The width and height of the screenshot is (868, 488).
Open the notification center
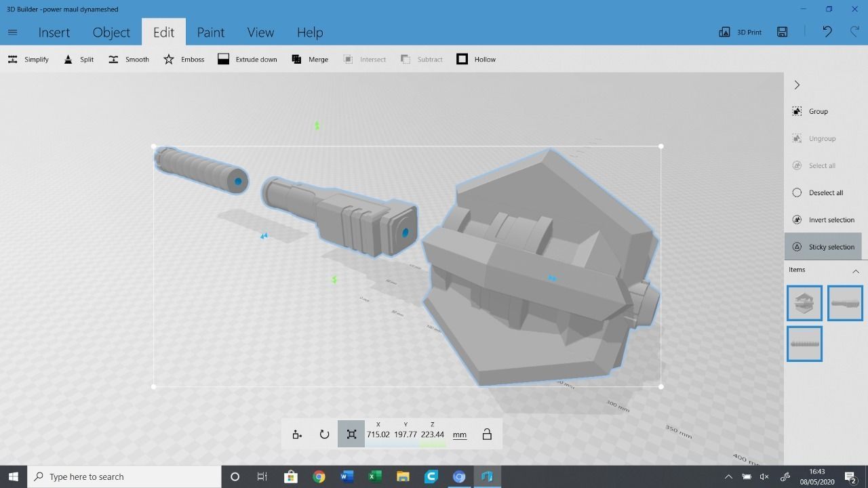click(x=850, y=476)
